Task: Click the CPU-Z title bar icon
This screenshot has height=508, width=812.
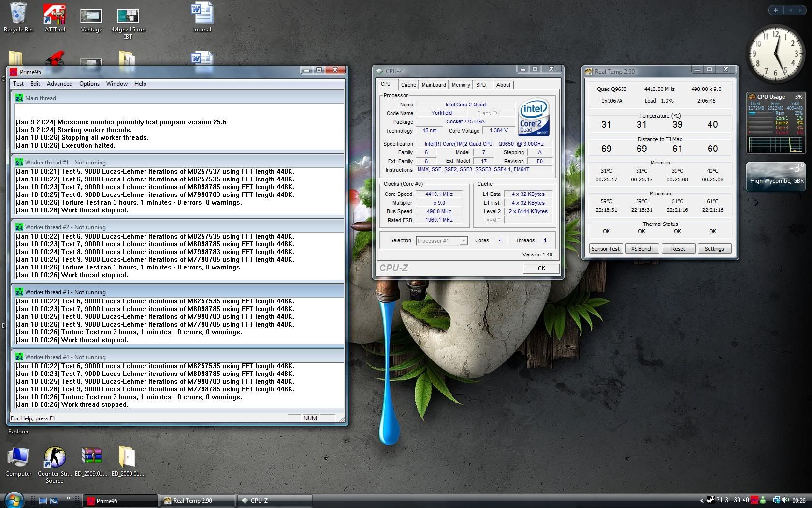Action: tap(380, 71)
